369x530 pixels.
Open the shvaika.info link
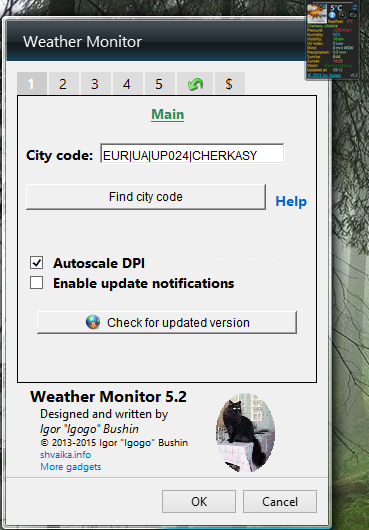(x=66, y=455)
